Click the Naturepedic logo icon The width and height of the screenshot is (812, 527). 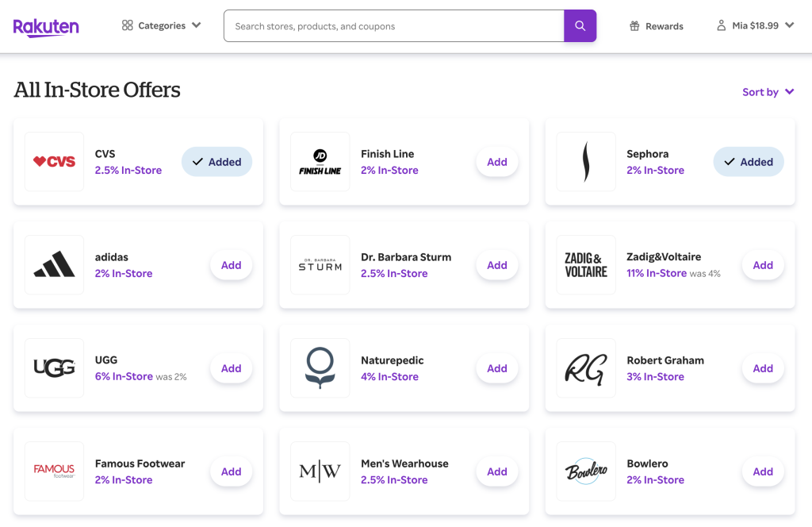(x=320, y=368)
